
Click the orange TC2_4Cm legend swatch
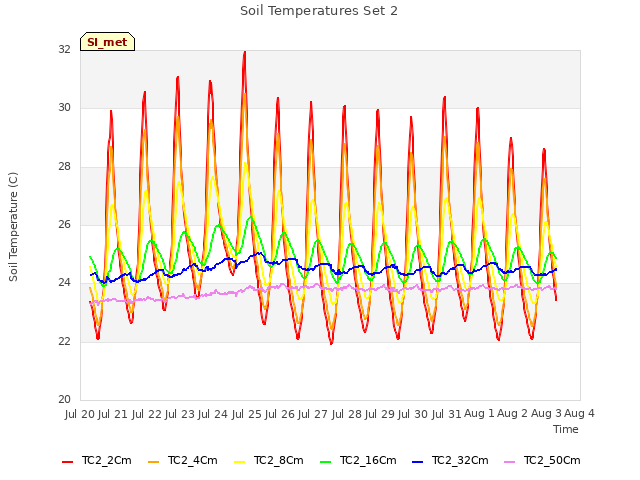click(153, 462)
